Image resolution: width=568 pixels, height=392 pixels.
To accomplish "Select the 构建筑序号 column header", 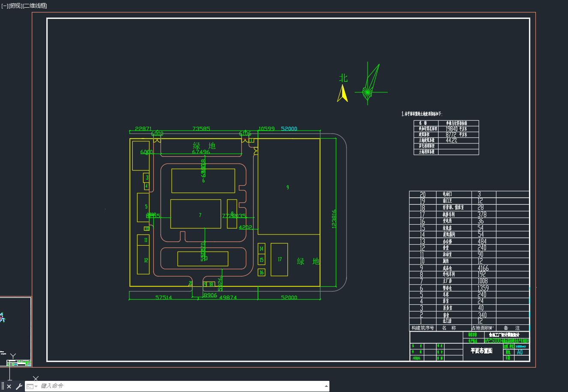I will pos(423,328).
